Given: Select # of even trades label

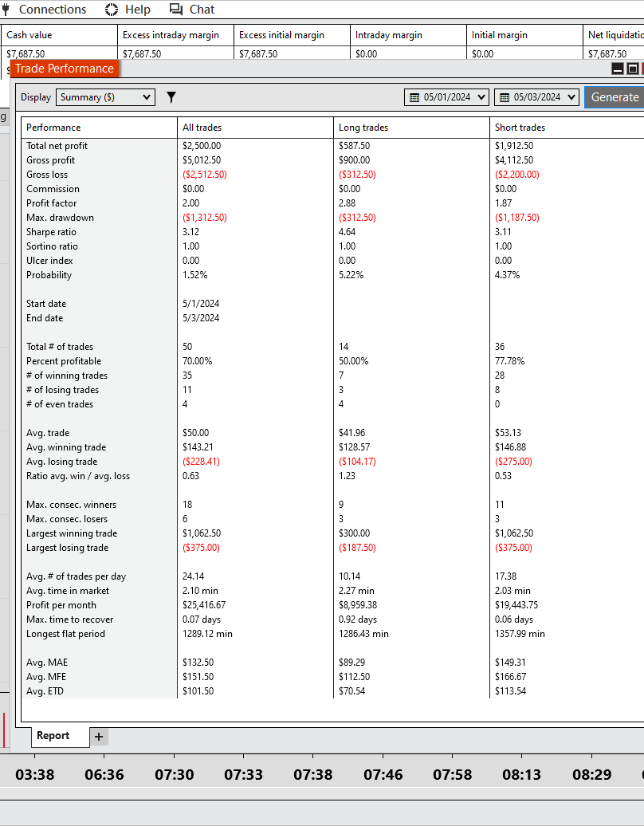Looking at the screenshot, I should coord(60,404).
